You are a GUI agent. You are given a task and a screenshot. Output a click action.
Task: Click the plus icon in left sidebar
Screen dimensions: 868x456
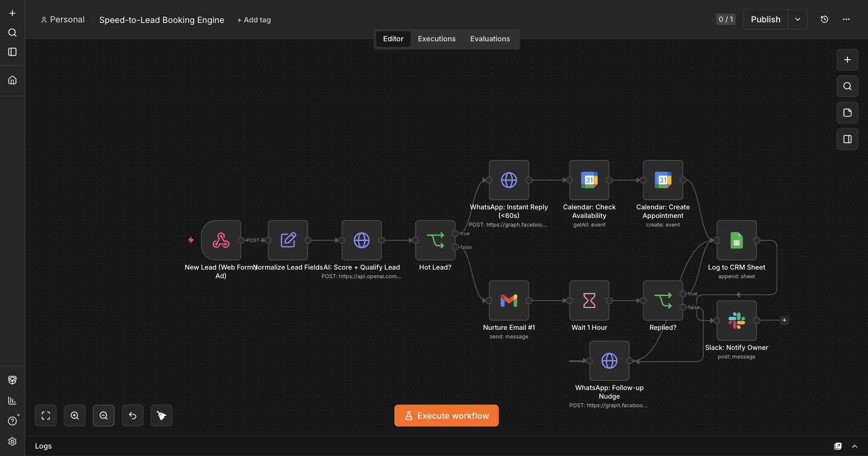click(12, 13)
